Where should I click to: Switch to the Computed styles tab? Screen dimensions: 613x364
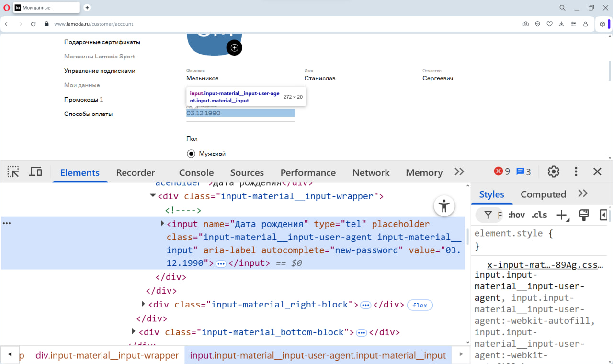[x=543, y=194]
